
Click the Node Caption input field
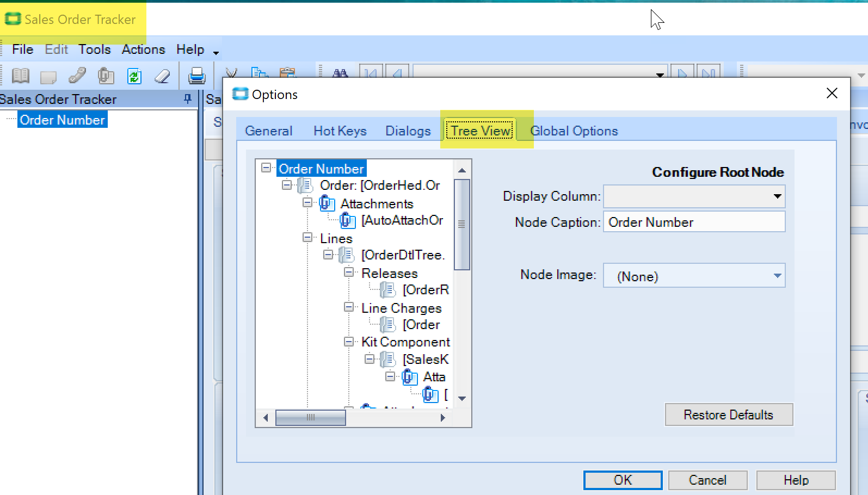click(694, 222)
